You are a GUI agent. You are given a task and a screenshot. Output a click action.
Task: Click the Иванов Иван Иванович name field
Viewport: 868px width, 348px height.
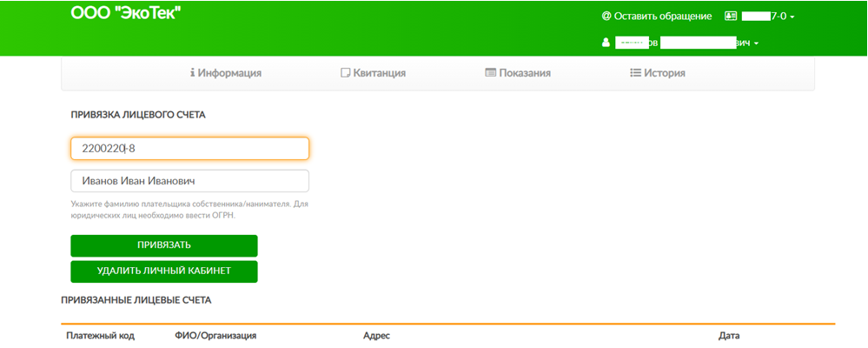tap(189, 181)
